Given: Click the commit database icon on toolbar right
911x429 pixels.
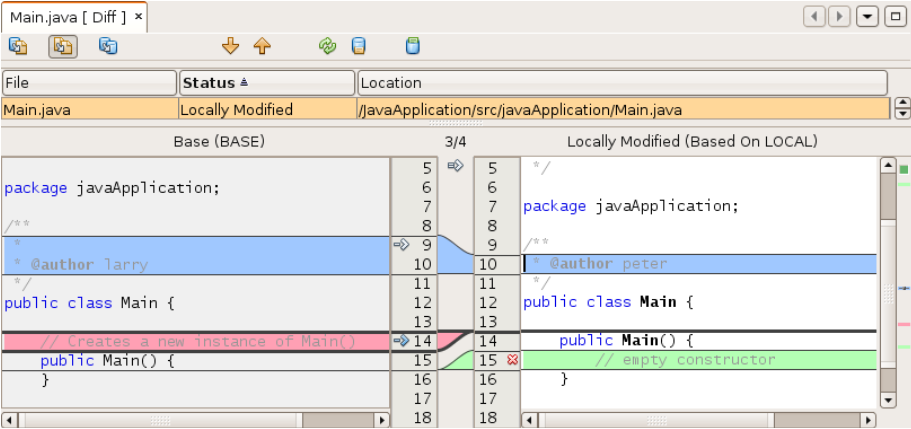Looking at the screenshot, I should 412,46.
